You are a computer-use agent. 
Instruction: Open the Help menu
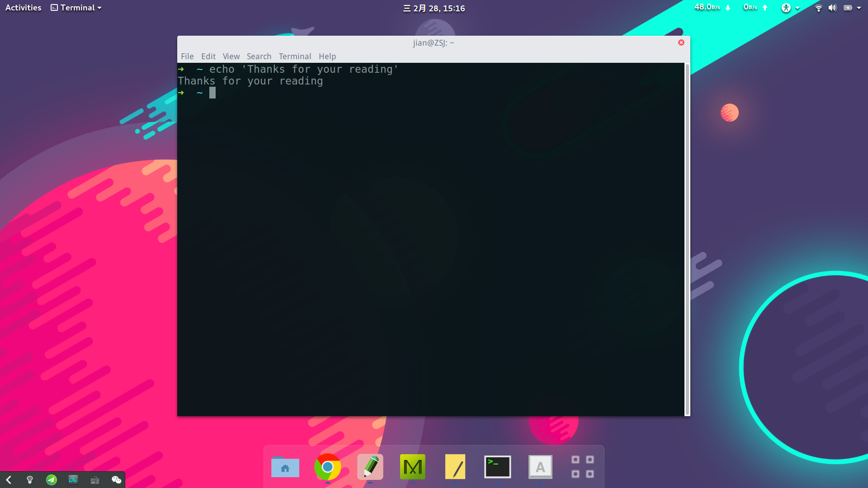(x=327, y=56)
